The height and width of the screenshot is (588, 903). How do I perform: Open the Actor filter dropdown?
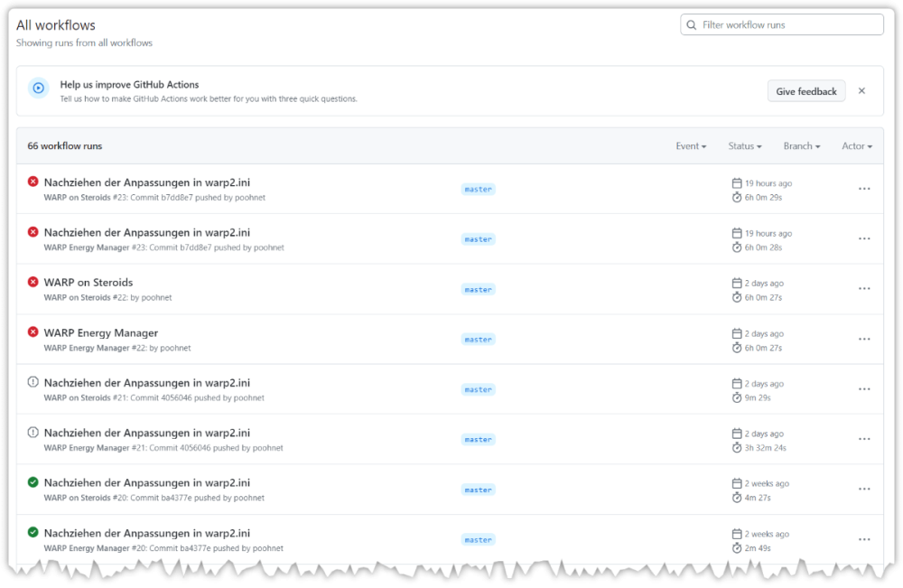pyautogui.click(x=856, y=146)
